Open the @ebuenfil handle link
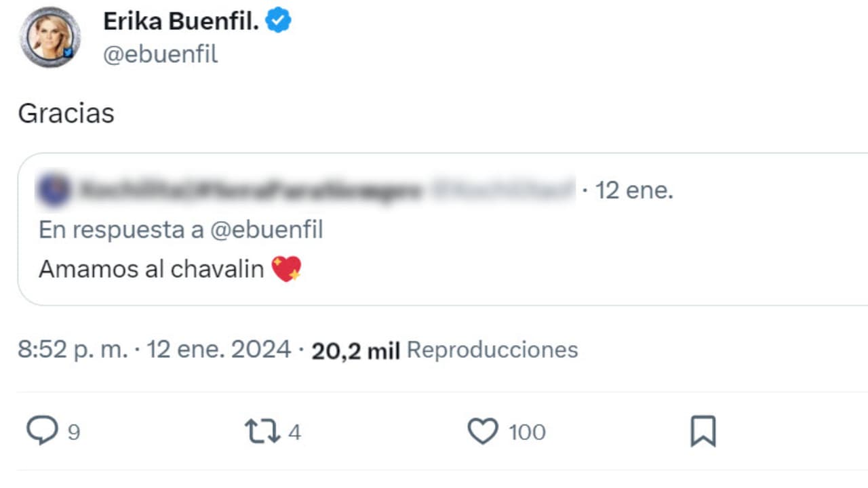This screenshot has height=488, width=868. [160, 54]
